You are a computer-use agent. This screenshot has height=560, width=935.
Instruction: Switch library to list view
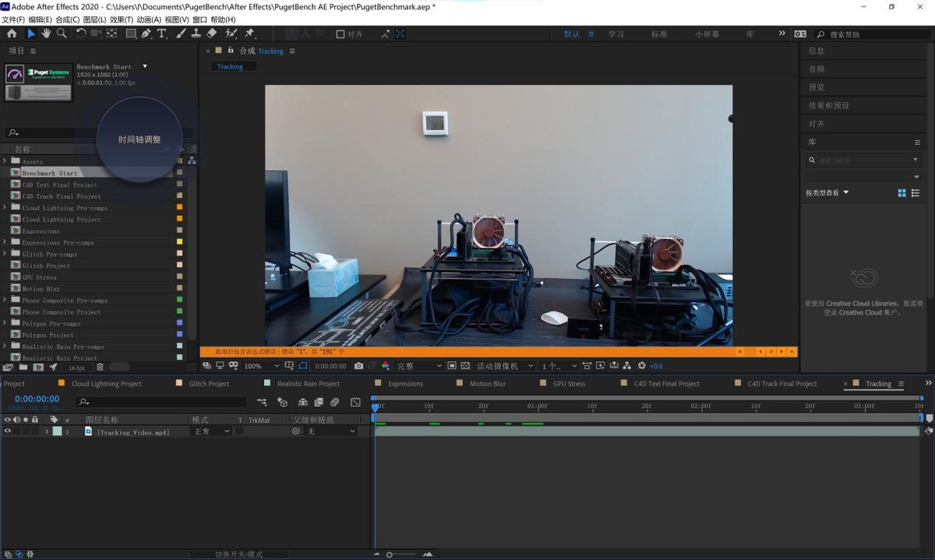pos(916,193)
